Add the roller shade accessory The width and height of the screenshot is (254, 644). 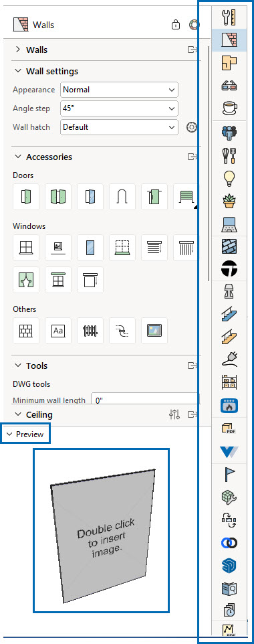[x=90, y=280]
